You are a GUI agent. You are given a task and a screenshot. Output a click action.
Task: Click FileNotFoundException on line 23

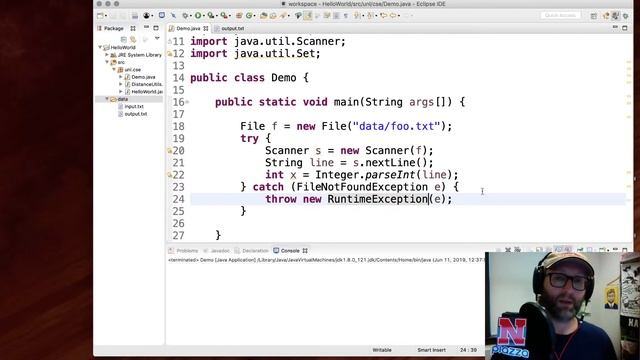coord(362,187)
